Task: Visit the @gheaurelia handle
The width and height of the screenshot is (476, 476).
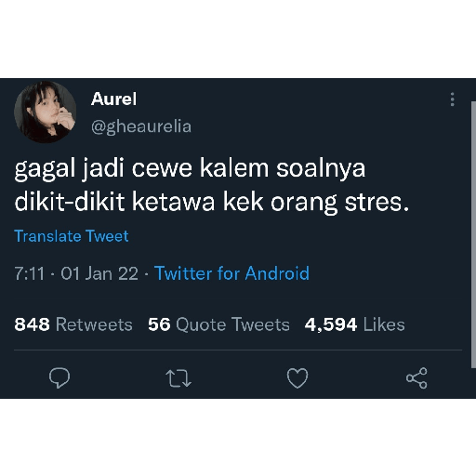Action: (x=141, y=126)
